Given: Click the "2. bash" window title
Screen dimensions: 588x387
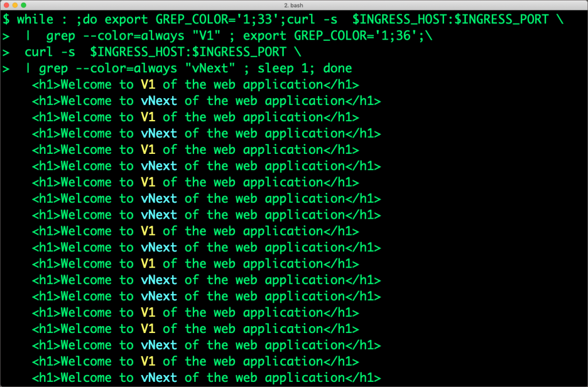Looking at the screenshot, I should point(293,5).
